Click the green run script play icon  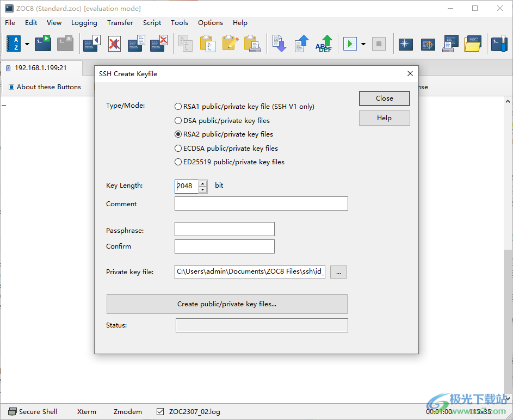point(350,44)
